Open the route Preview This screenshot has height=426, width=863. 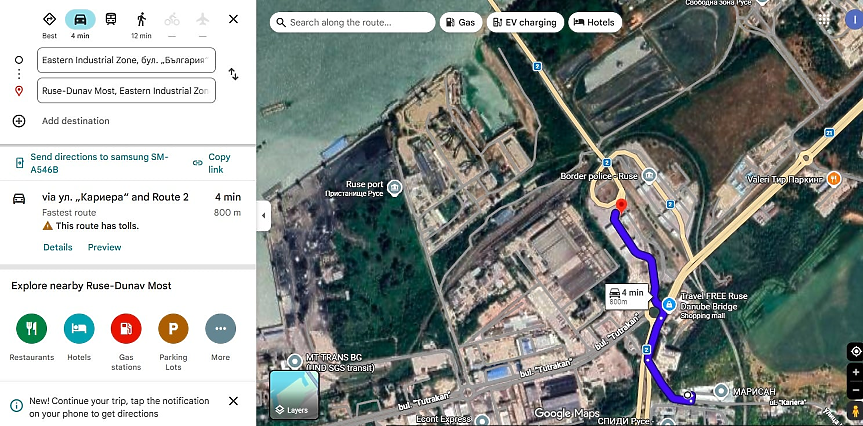tap(104, 247)
